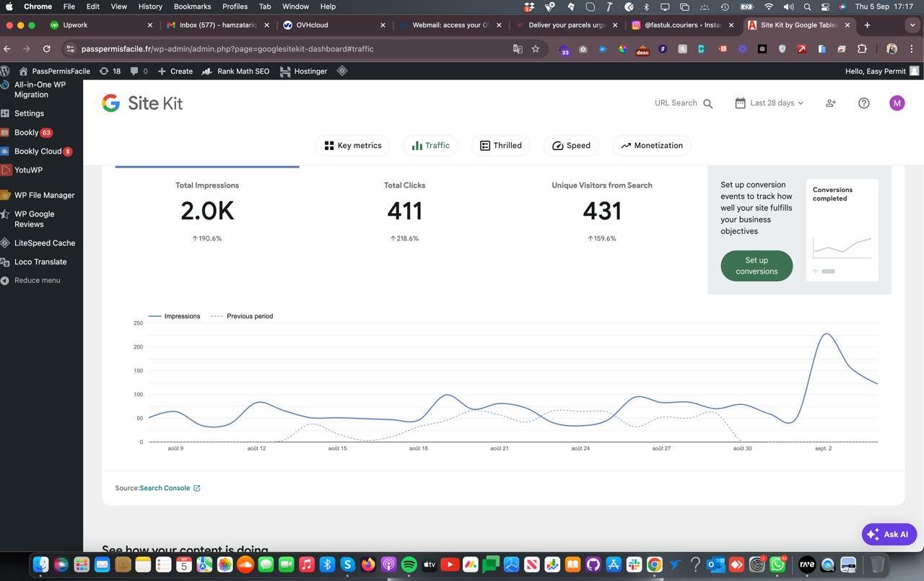Open All-in-One WP Migration menu
The image size is (924, 581).
pos(41,89)
